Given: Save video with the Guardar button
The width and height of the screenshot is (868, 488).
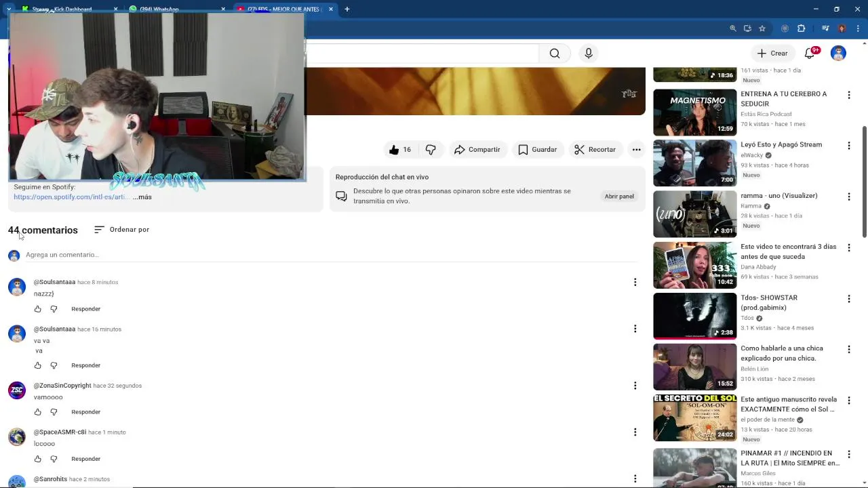Looking at the screenshot, I should [538, 150].
